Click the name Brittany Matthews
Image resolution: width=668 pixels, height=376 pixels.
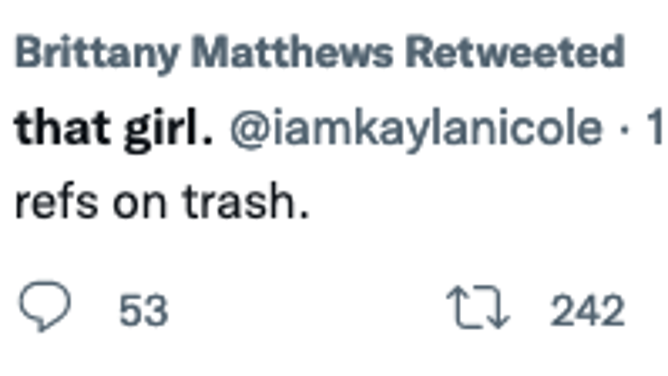click(x=204, y=54)
